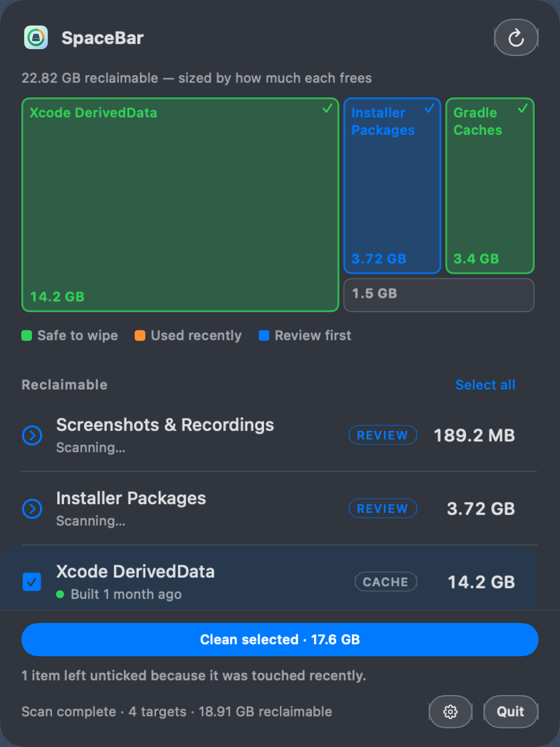Click REVIEW badge for Installer Packages
The image size is (560, 747).
pos(383,509)
